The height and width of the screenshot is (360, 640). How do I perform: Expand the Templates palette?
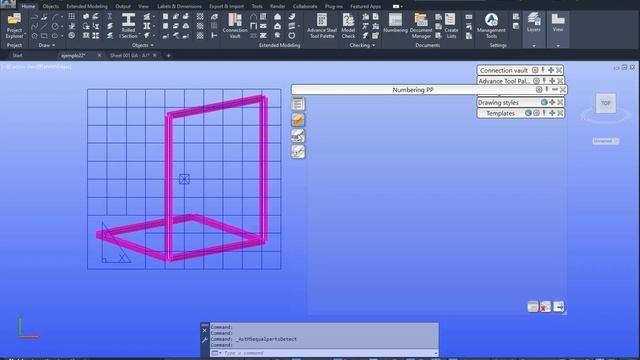[x=552, y=113]
